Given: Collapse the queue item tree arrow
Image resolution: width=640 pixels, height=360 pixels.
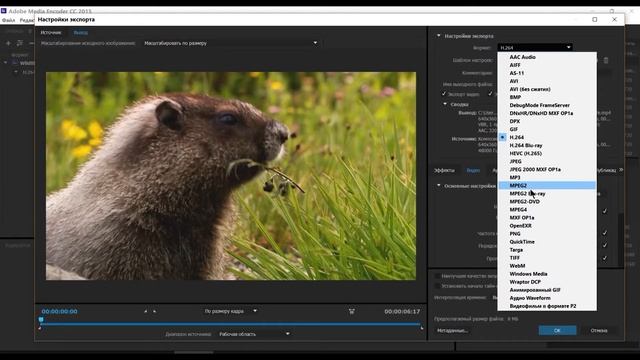Looking at the screenshot, I should (5, 63).
